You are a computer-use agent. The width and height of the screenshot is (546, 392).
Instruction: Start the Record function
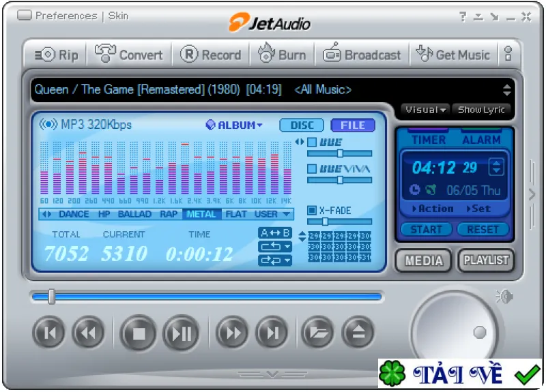210,55
